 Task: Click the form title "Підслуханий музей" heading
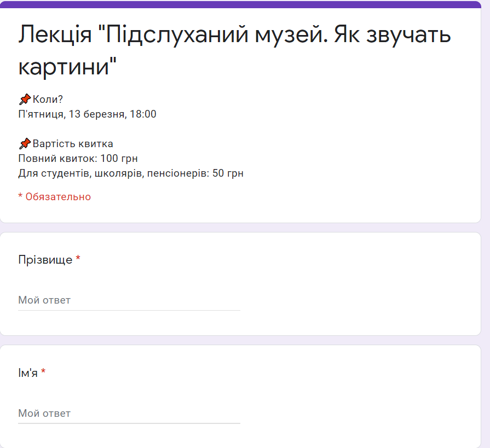pos(234,36)
